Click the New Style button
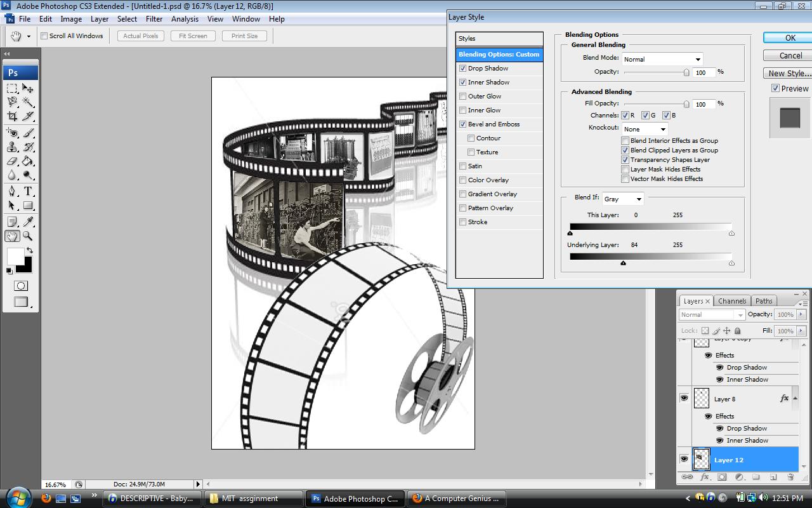Image resolution: width=812 pixels, height=508 pixels. tap(789, 73)
